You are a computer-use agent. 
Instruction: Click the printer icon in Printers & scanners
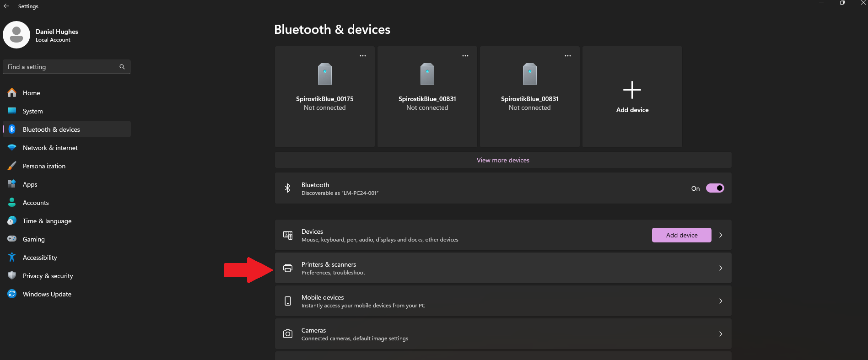[288, 268]
